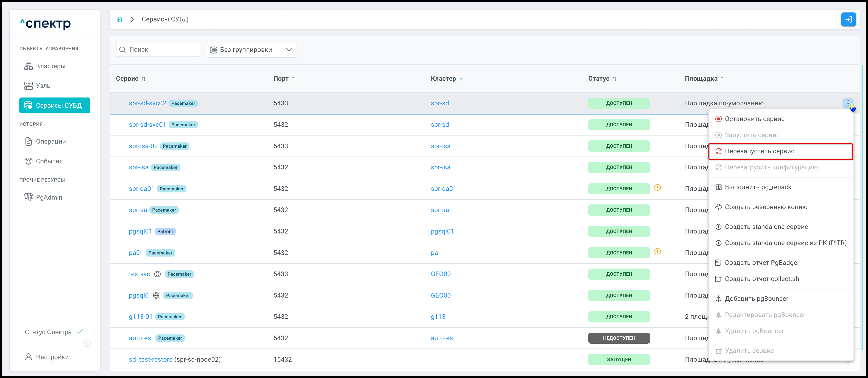The width and height of the screenshot is (868, 378).
Task: Click globe icon next to testsvc
Action: coord(157,274)
